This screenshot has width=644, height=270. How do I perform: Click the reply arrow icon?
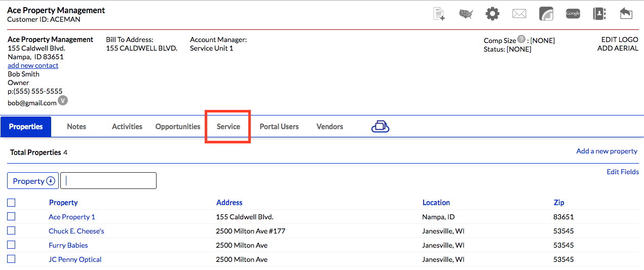[626, 14]
